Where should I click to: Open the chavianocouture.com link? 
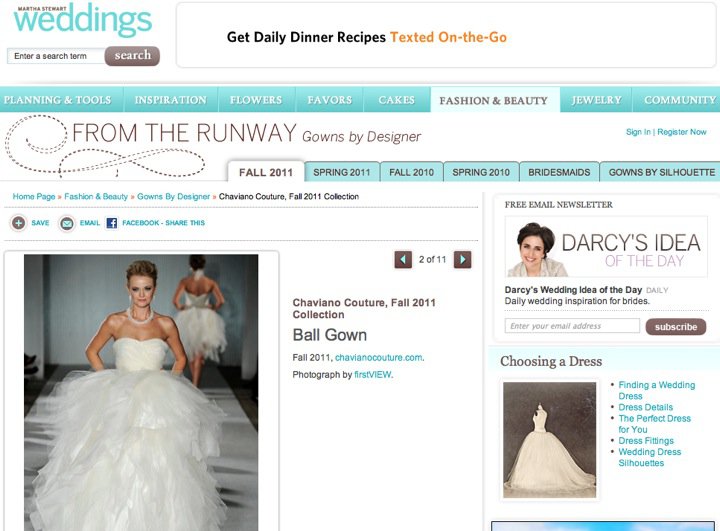click(379, 357)
